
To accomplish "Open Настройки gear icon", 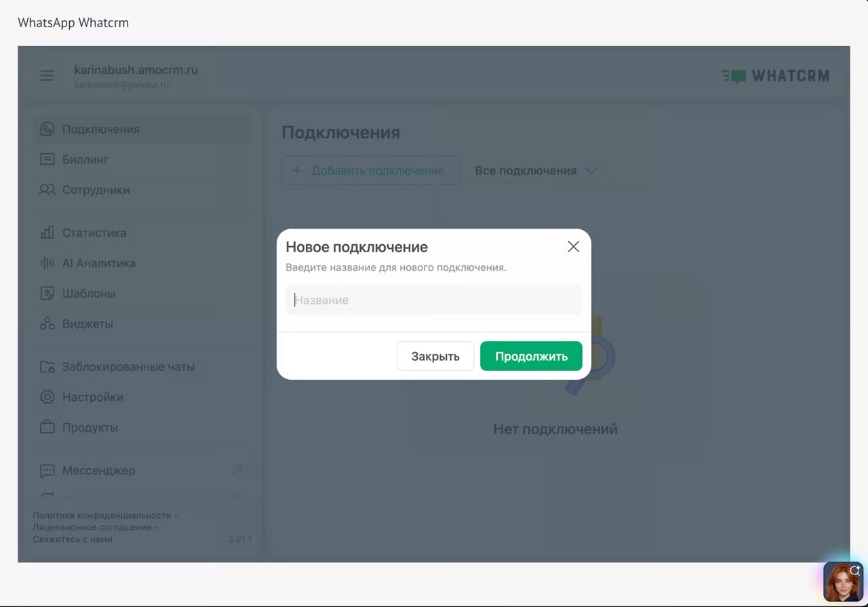I will 47,397.
